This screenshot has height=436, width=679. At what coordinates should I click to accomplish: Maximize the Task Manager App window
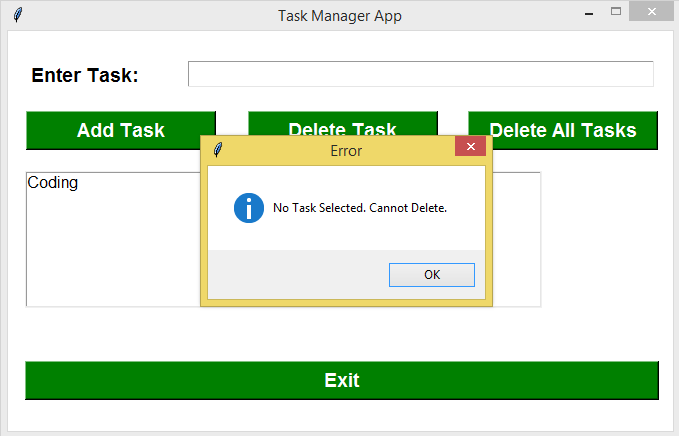click(x=616, y=12)
